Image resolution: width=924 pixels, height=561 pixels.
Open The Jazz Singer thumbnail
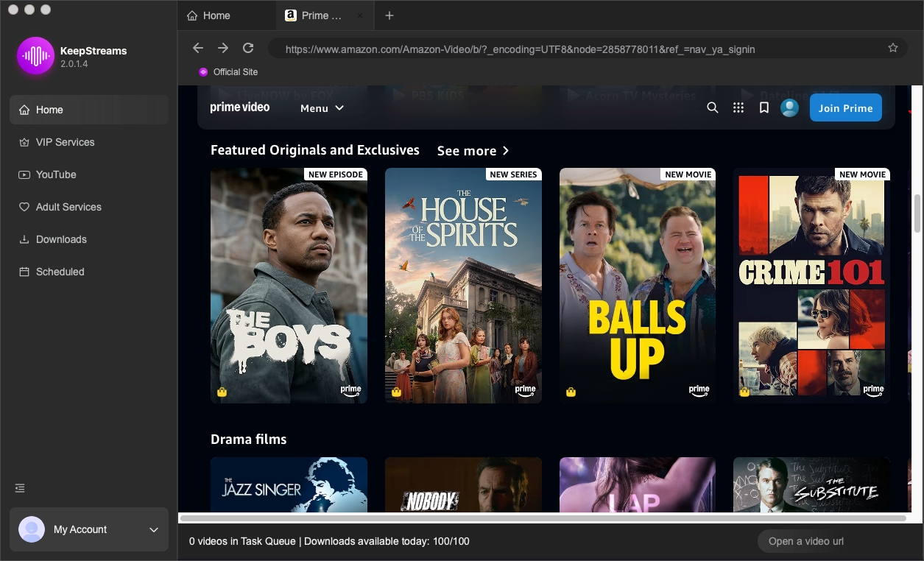click(x=289, y=484)
